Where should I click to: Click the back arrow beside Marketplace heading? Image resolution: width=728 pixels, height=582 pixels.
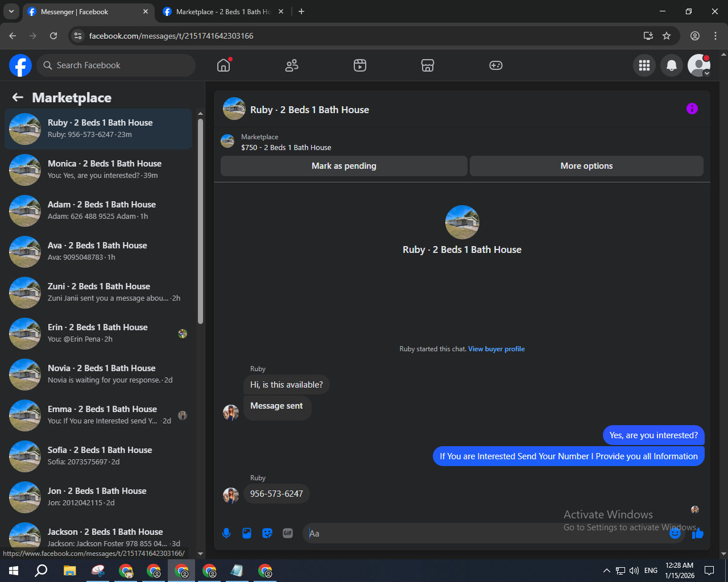pos(18,98)
